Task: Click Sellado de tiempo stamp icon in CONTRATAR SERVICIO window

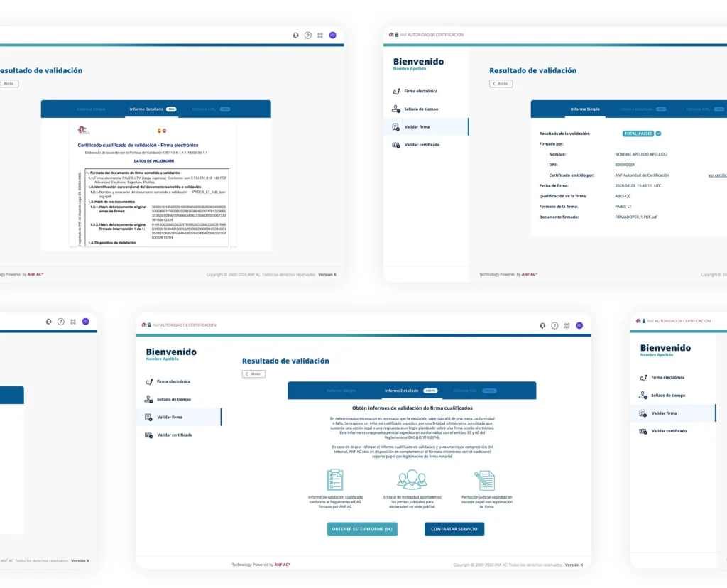Action: tap(148, 399)
